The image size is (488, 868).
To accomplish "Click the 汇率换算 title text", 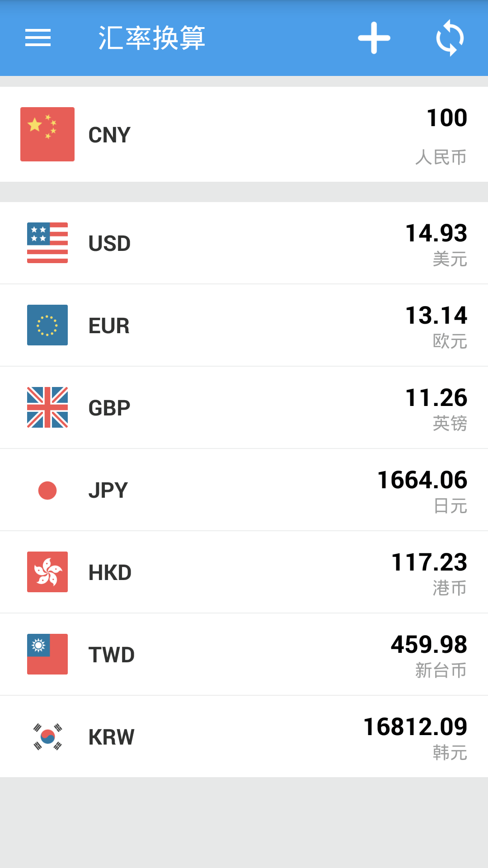I will [x=152, y=38].
